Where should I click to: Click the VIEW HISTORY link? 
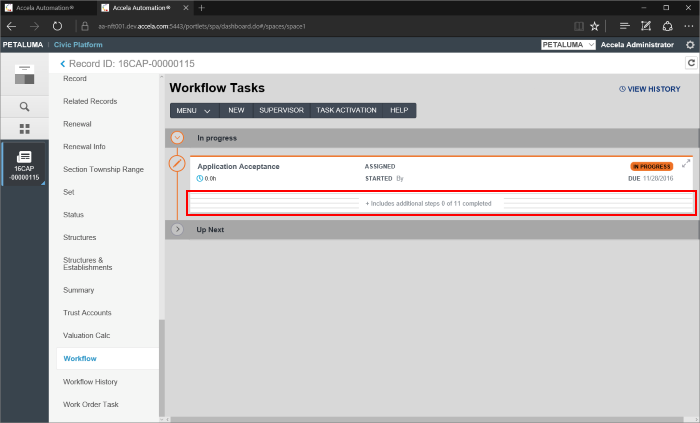(650, 89)
